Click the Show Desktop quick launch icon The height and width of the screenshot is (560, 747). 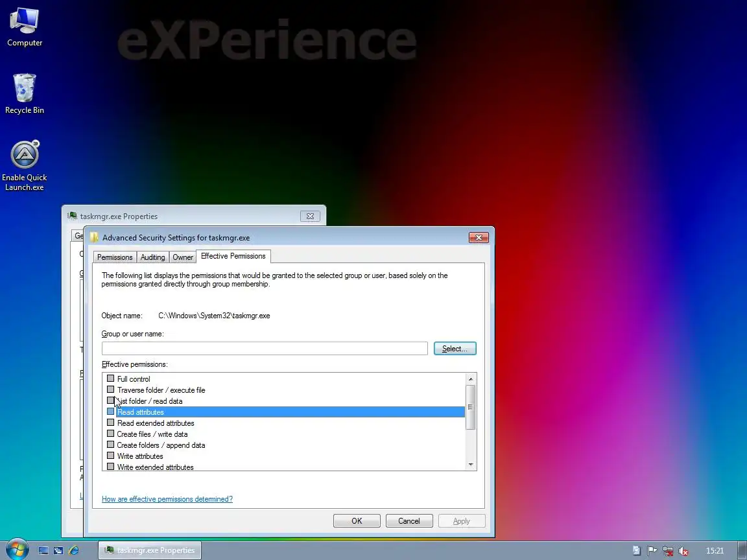[43, 550]
